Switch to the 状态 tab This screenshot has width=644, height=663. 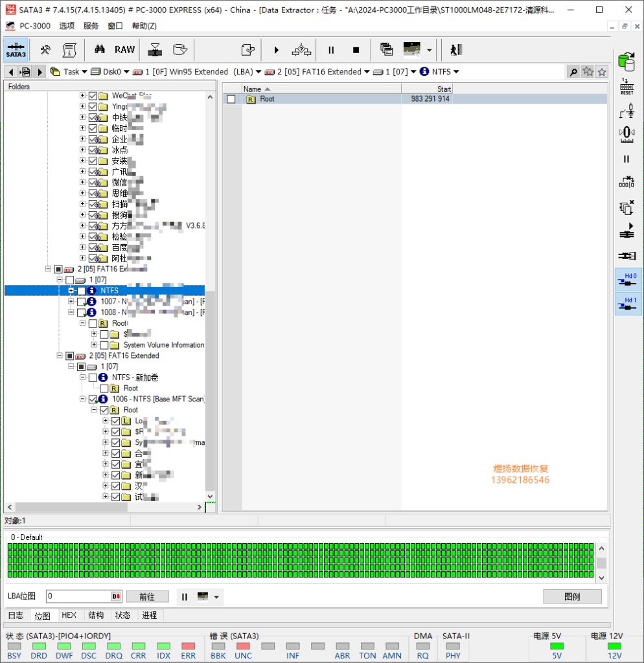coord(122,615)
